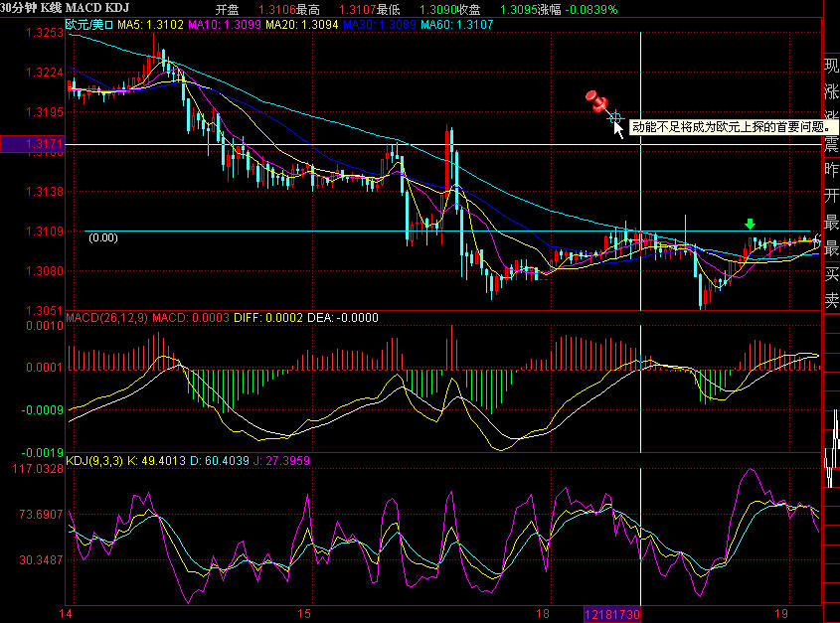Click the MA20: 1.3094 indicator label
The image size is (840, 623).
tap(302, 25)
